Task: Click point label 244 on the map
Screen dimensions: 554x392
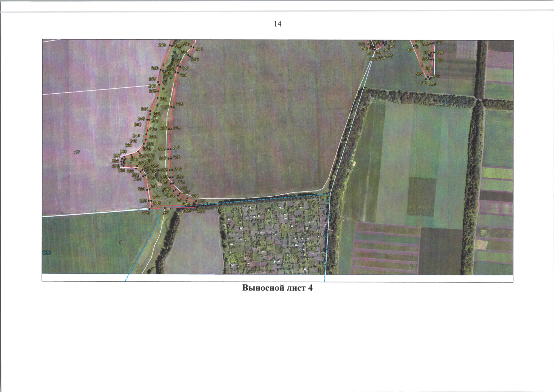Action: 145,109
